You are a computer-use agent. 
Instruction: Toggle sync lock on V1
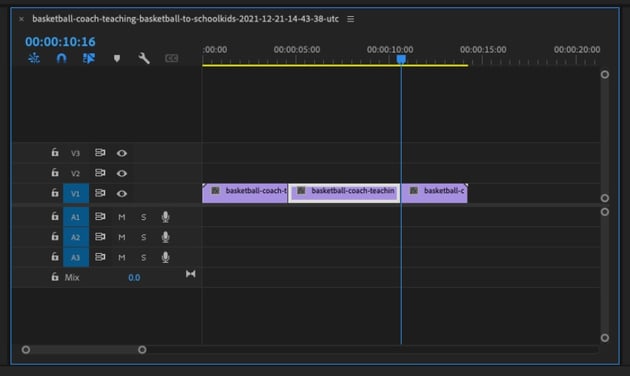100,193
